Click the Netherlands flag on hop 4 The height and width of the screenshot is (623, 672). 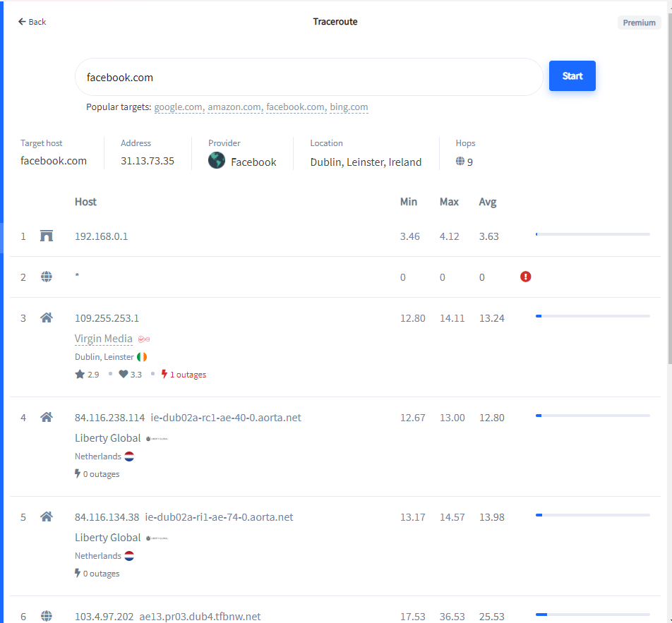point(129,456)
